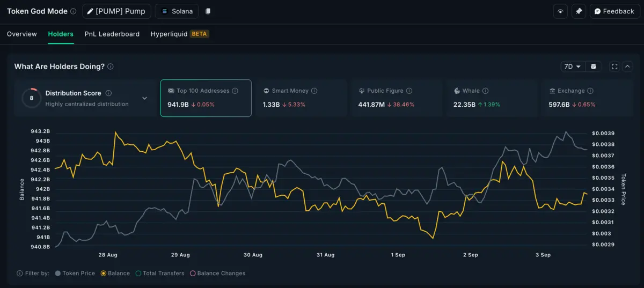Expand the Distribution Score chevron
The image size is (644, 288).
(x=144, y=98)
